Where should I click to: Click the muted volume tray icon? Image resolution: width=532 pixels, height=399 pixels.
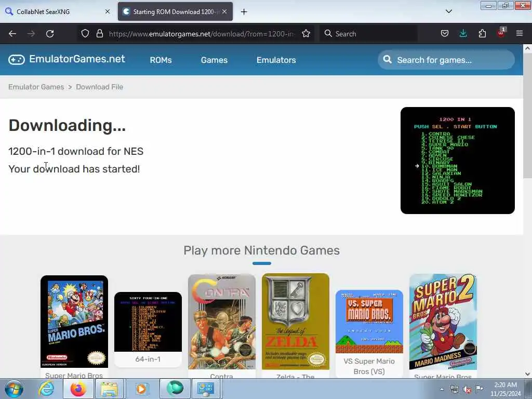pos(467,390)
